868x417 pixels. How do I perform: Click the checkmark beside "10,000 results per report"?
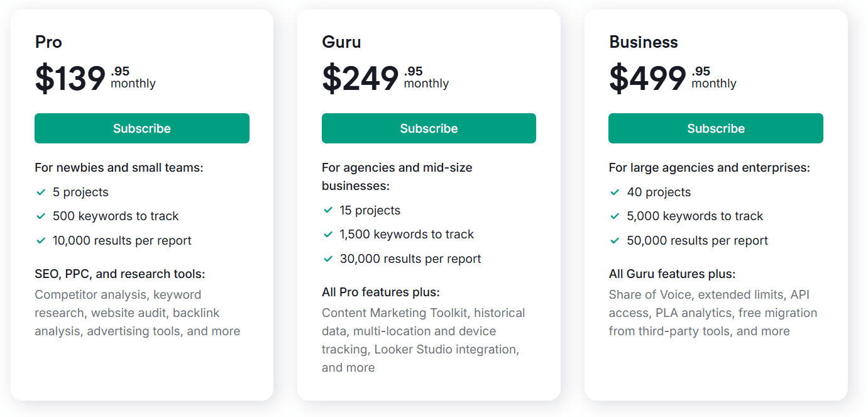[41, 240]
